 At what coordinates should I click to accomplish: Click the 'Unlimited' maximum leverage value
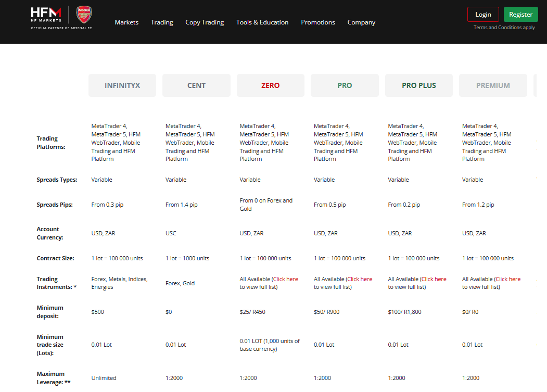104,378
